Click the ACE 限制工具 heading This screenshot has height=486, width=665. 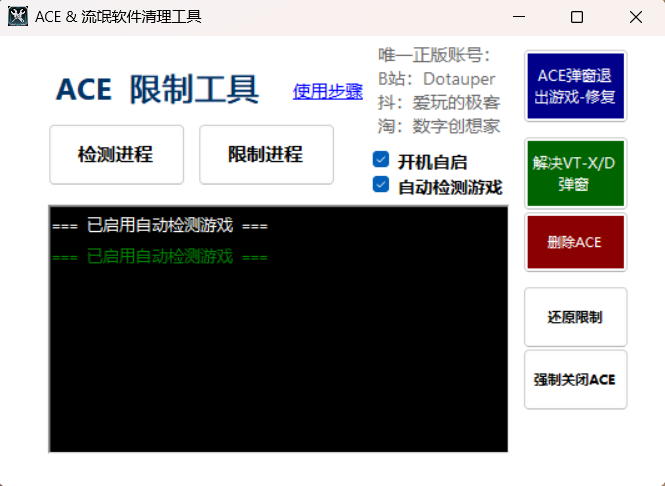click(157, 89)
